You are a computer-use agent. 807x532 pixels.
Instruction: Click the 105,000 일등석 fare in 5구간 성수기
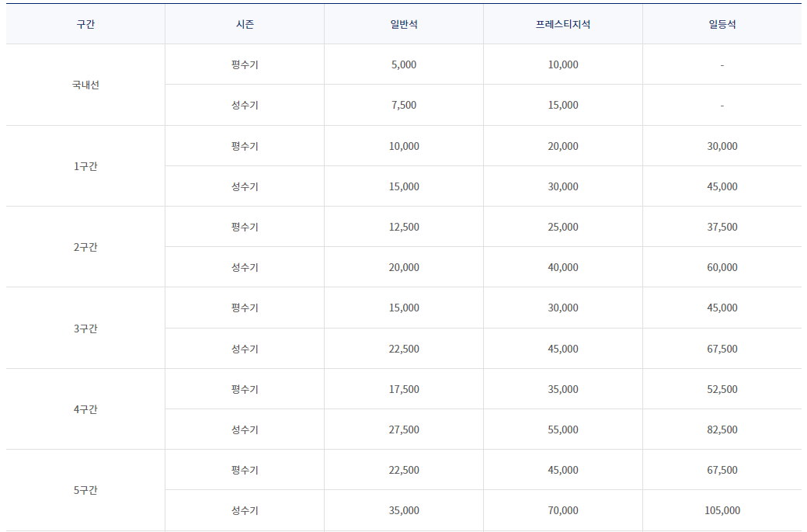722,509
